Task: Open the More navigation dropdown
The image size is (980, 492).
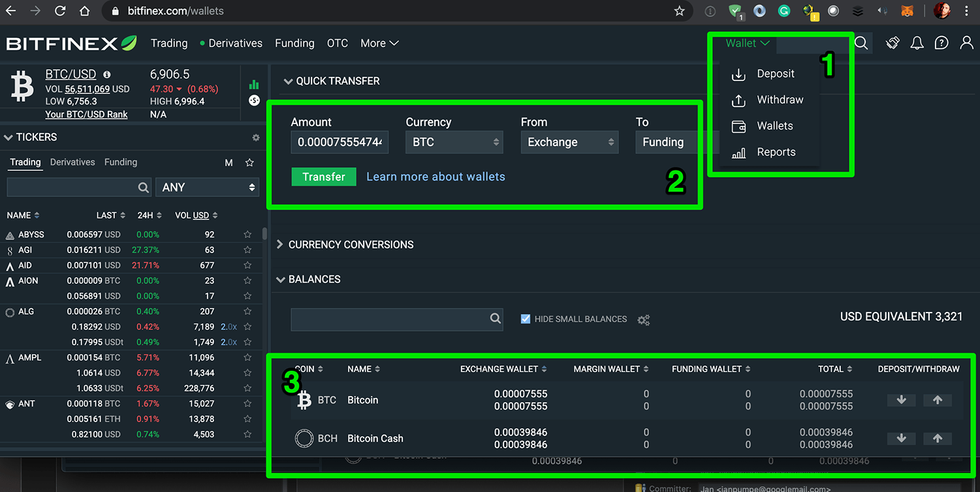Action: pyautogui.click(x=379, y=43)
